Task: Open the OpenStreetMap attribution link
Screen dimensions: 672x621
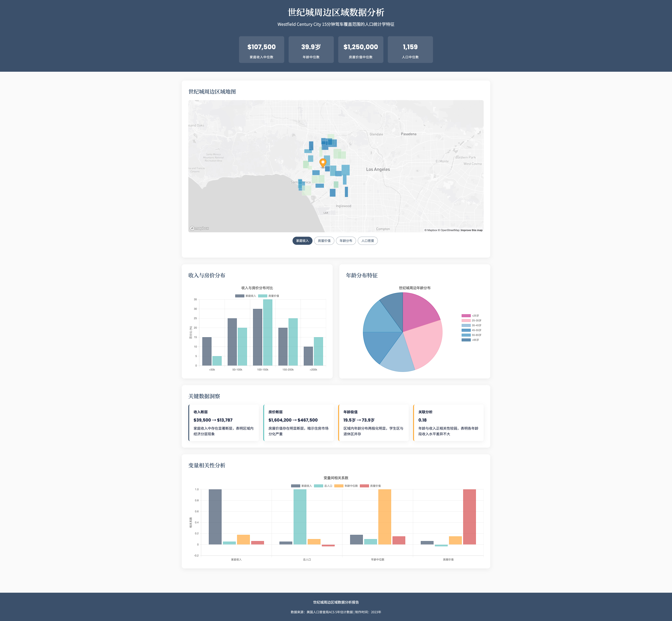Action: 448,230
